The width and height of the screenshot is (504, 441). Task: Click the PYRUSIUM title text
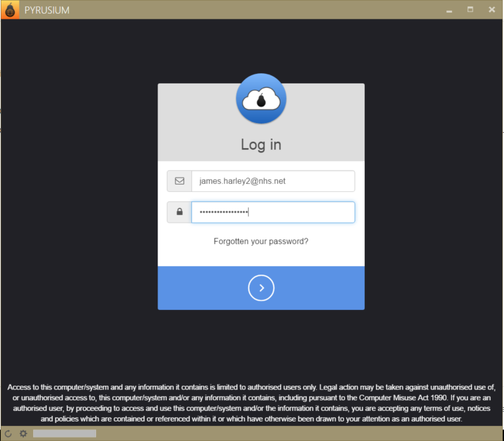coord(47,10)
